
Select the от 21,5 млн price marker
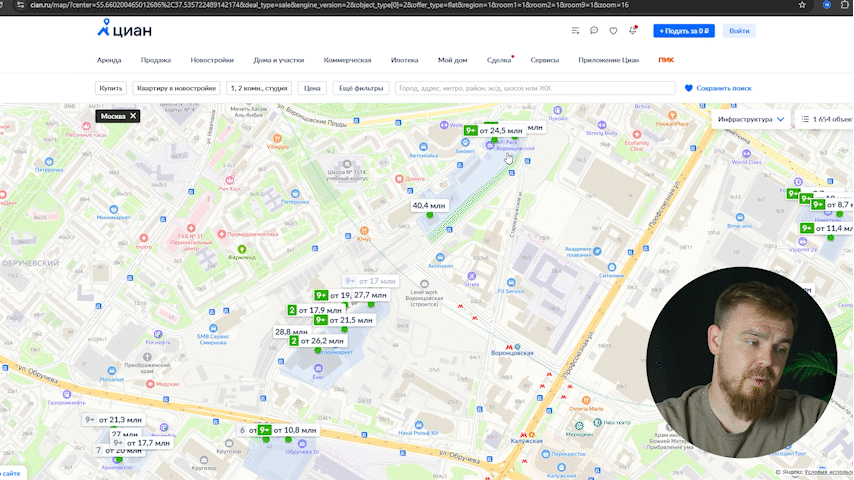point(345,320)
